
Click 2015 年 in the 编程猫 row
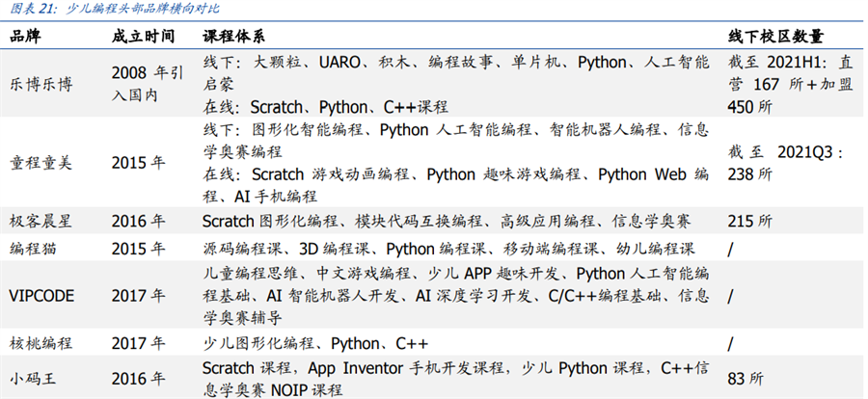138,249
